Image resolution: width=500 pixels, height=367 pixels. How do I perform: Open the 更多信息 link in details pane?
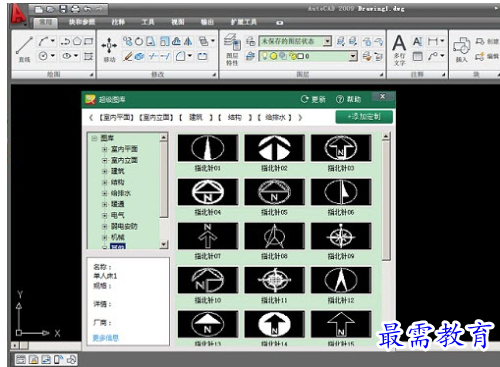(106, 338)
